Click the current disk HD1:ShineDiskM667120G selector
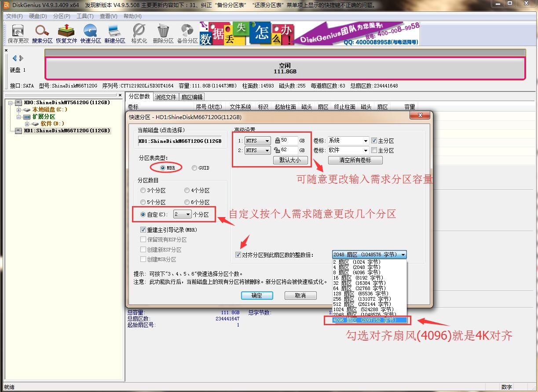Image resolution: width=538 pixels, height=392 pixels. click(180, 141)
